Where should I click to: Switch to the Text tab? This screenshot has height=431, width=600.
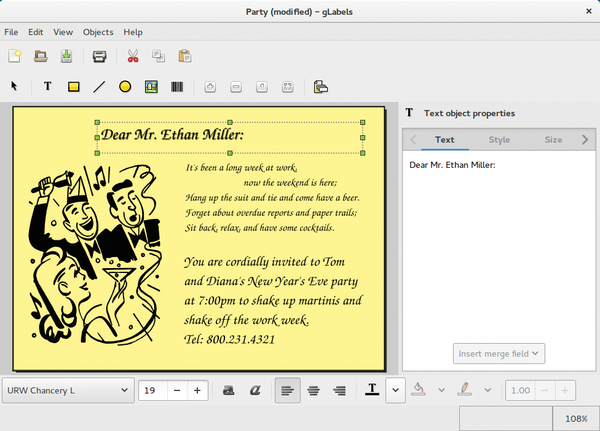445,140
